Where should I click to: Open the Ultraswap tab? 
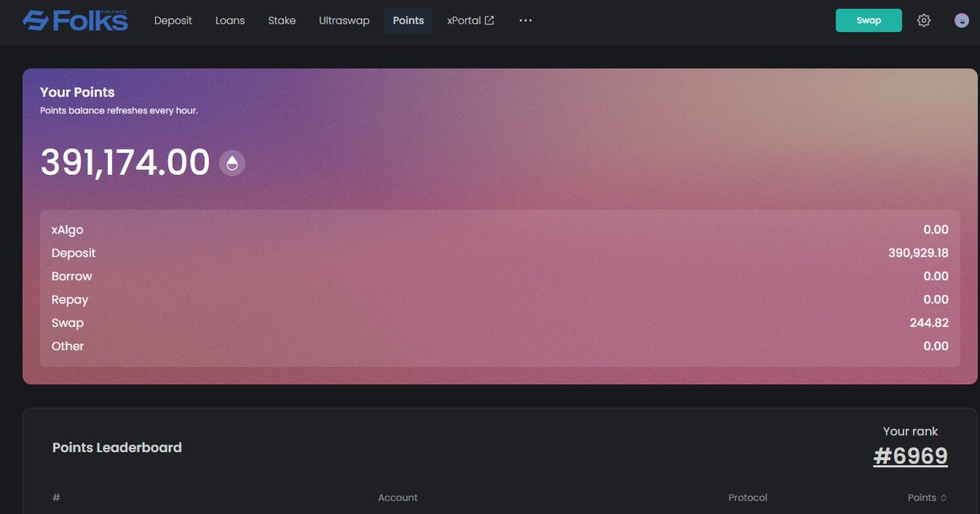(344, 20)
